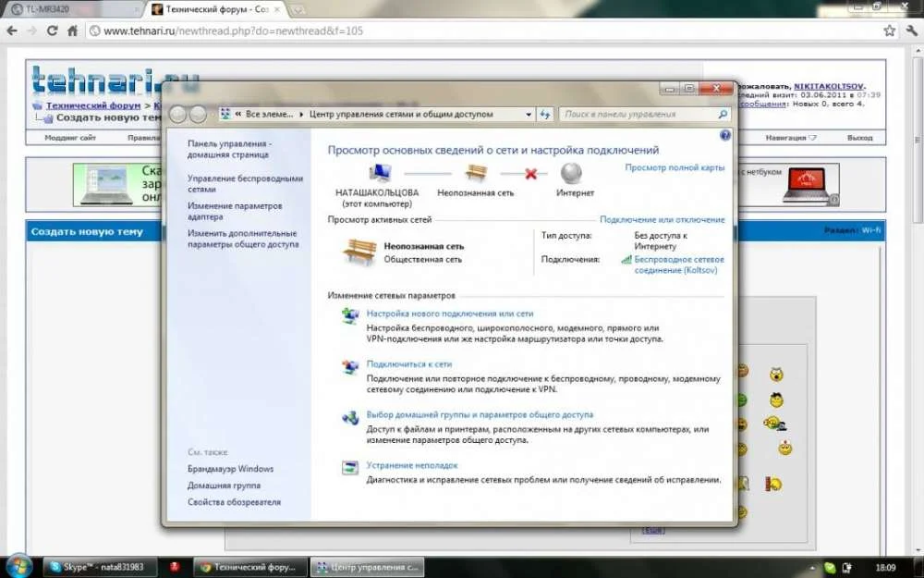Click the help question mark icon
Image resolution: width=924 pixels, height=578 pixels.
724,135
